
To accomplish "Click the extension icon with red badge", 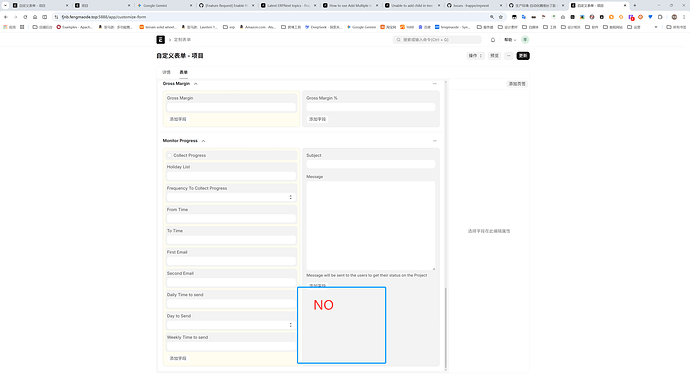I will point(631,17).
